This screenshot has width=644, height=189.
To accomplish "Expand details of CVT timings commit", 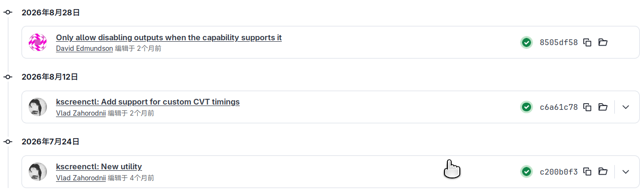I will coord(626,107).
